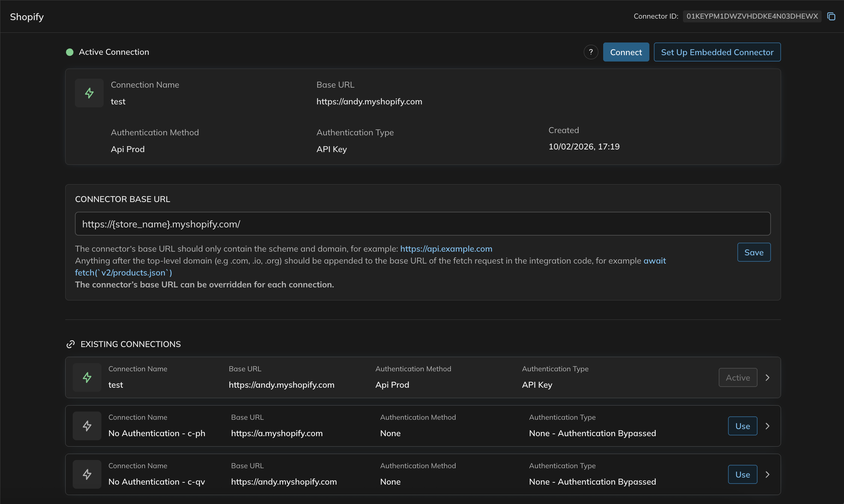Click the green lightning icon in Active Connection card
Viewport: 844px width, 504px height.
pyautogui.click(x=89, y=93)
